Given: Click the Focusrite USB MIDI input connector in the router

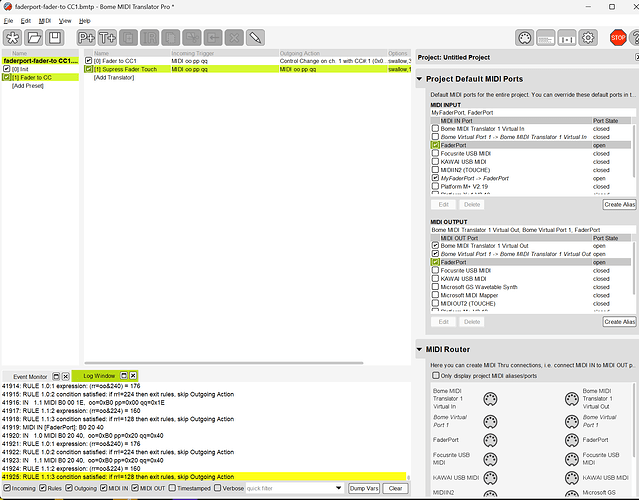Looking at the screenshot, I should pos(490,459).
